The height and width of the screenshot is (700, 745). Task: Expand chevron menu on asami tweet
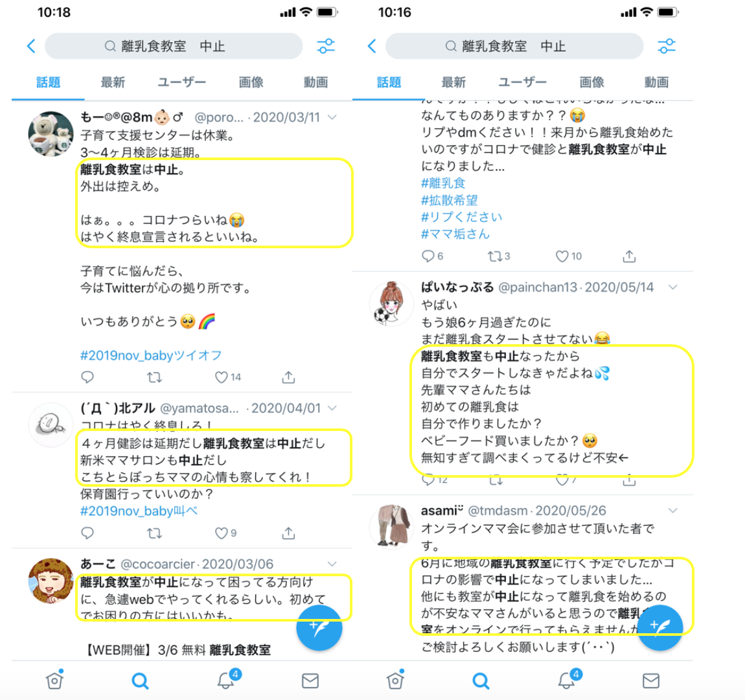(673, 510)
